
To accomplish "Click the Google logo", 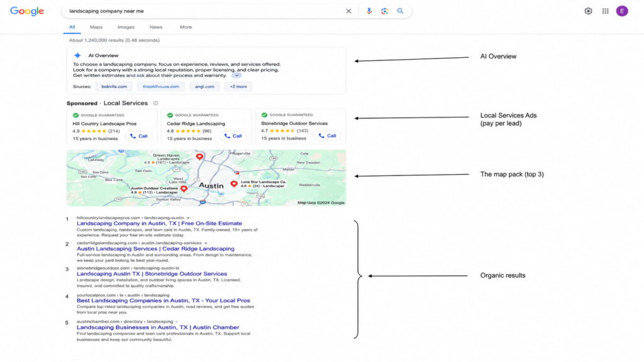I will point(27,11).
